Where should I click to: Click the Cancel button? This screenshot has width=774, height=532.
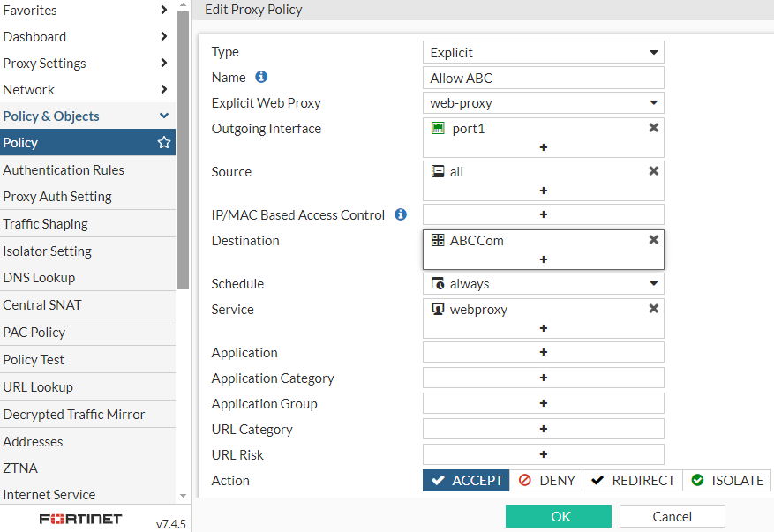(672, 516)
